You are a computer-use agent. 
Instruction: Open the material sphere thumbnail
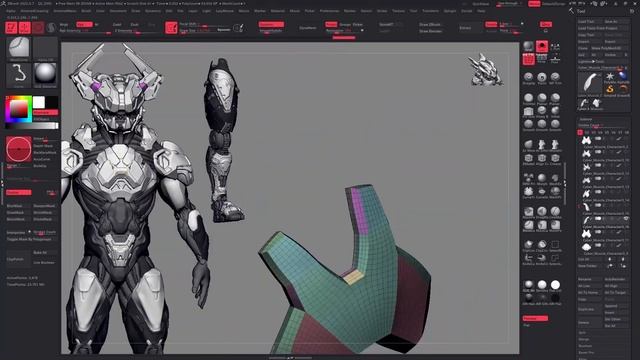[45, 75]
